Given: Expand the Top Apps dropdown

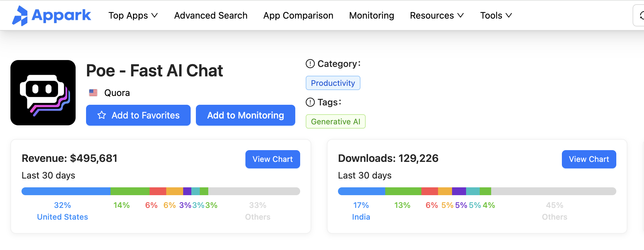Looking at the screenshot, I should [x=133, y=15].
